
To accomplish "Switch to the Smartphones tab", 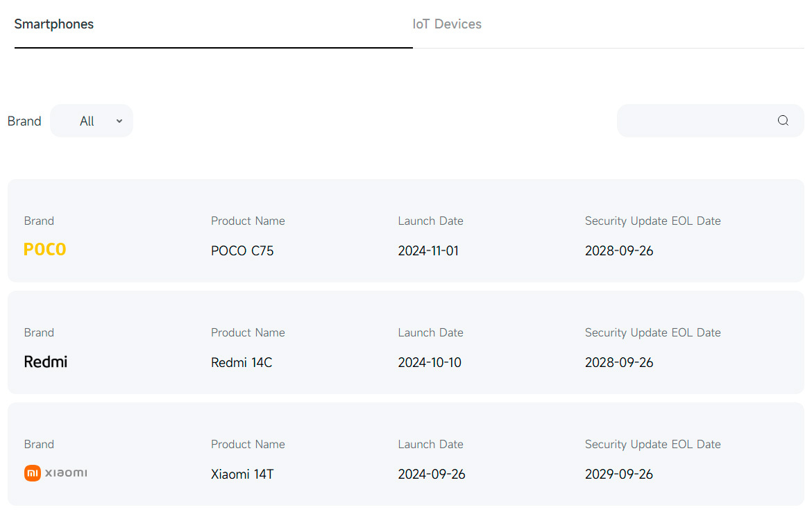I will click(54, 24).
